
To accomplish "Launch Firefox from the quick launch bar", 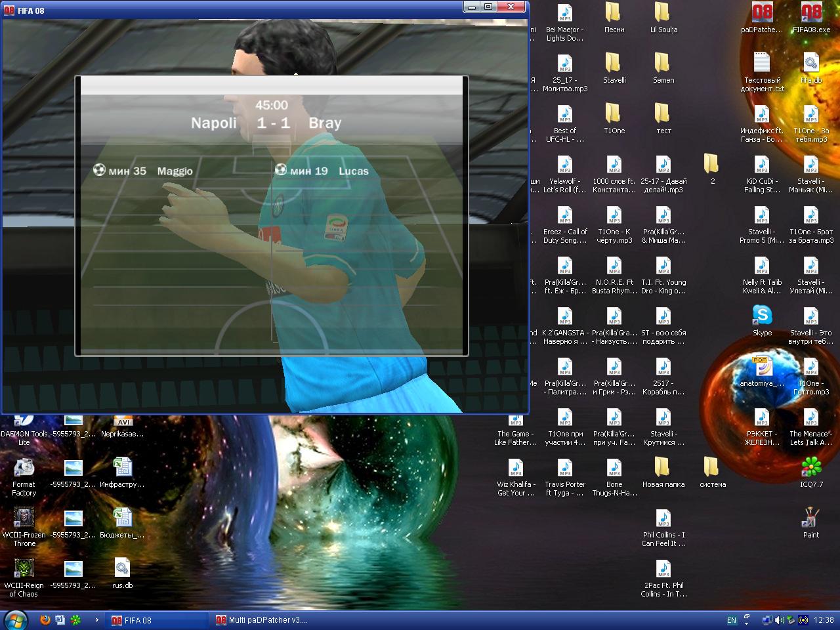I will coord(45,619).
